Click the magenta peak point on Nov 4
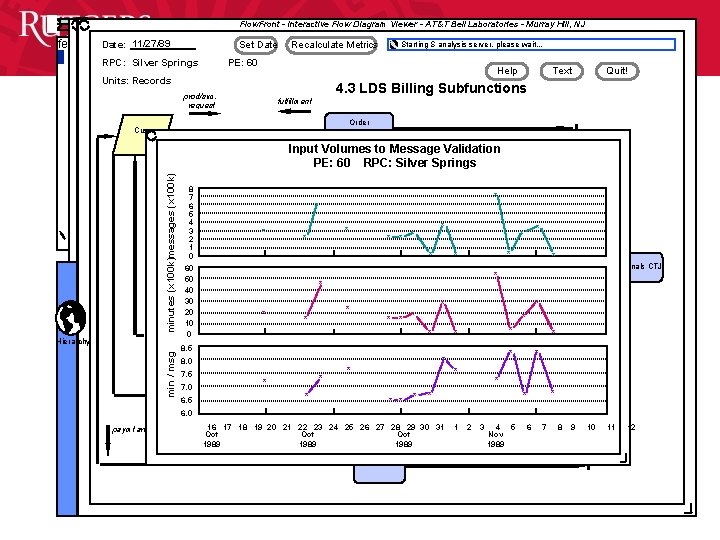 [496, 274]
